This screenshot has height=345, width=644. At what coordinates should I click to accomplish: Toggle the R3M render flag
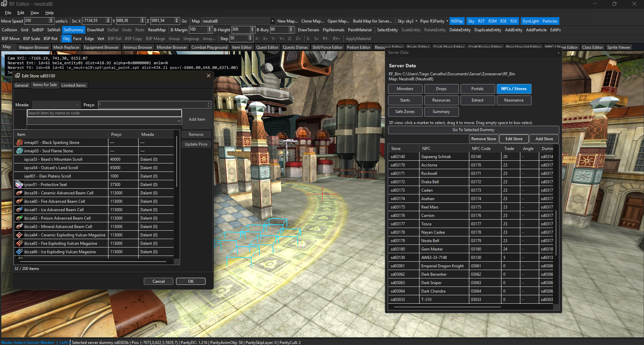492,21
